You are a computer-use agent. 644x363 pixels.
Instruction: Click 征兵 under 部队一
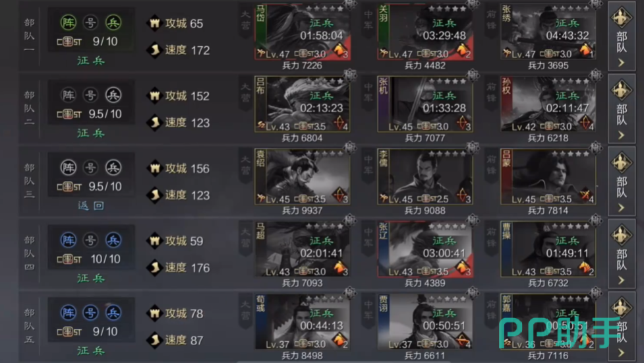91,61
